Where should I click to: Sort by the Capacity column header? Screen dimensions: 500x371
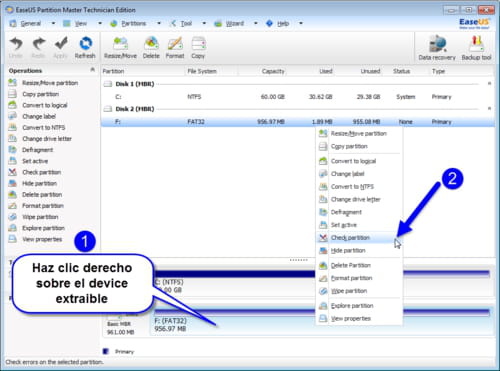(x=273, y=71)
